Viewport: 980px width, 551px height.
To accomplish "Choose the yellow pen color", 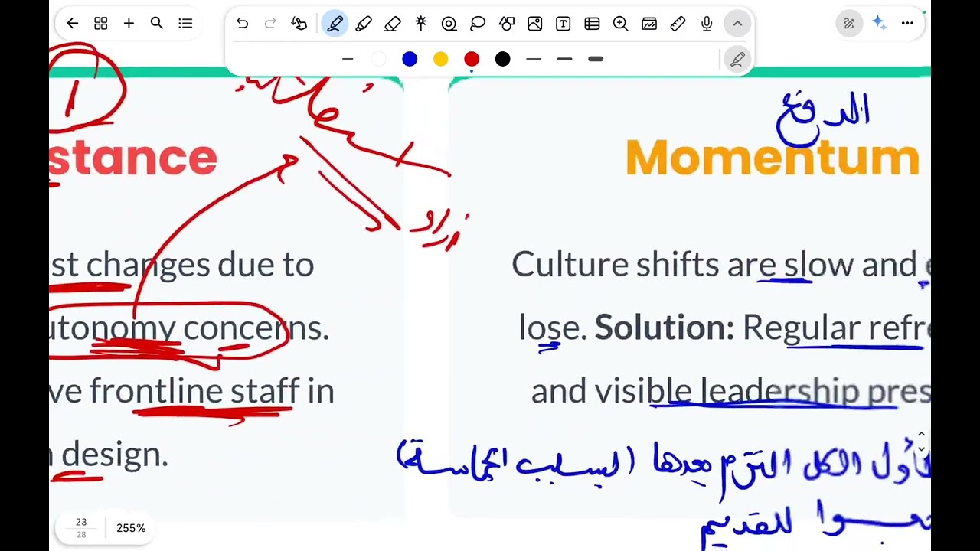I will [440, 59].
